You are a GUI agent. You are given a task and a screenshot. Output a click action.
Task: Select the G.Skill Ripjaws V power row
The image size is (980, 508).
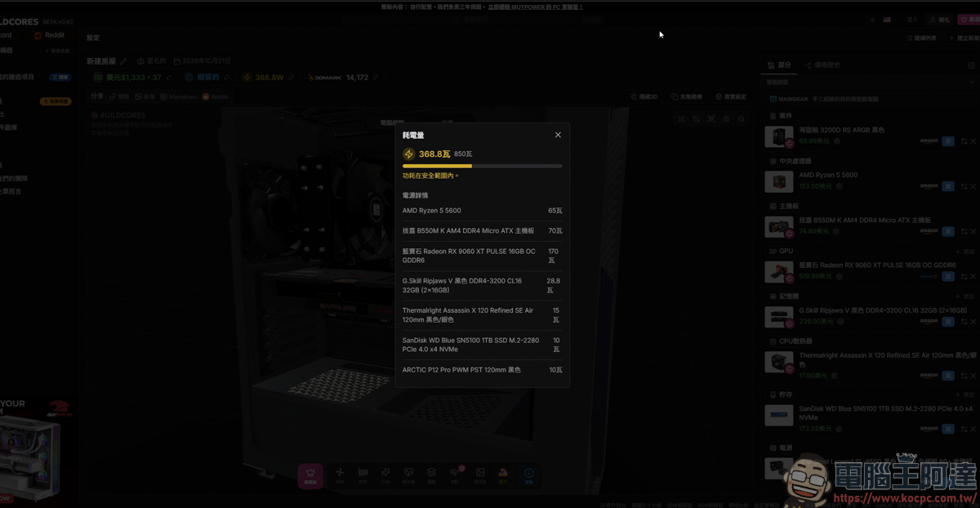[482, 286]
